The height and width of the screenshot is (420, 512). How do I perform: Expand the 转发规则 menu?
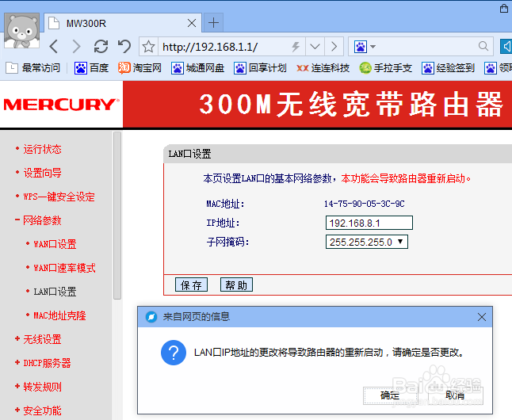(x=42, y=387)
